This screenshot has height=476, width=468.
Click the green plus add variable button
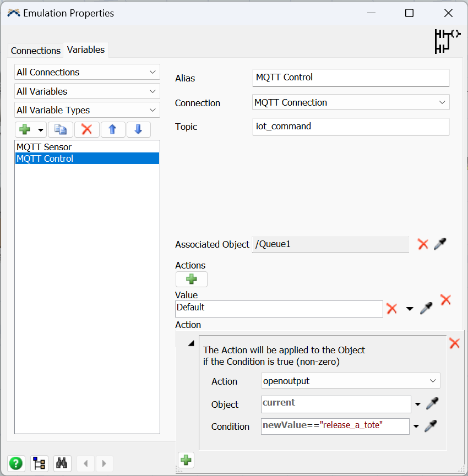25,129
